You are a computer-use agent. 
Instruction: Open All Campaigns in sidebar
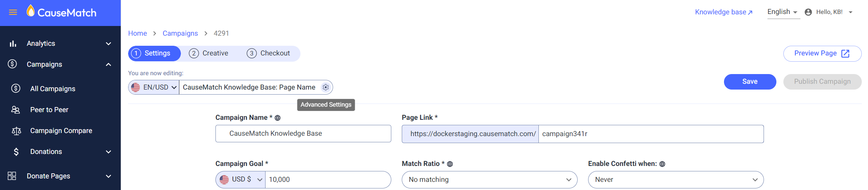pos(53,89)
